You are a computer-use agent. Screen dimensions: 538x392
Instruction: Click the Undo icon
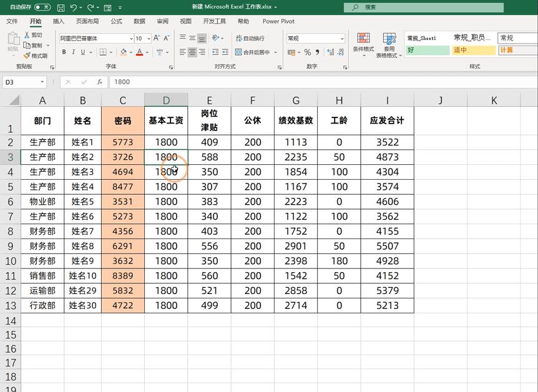coord(72,7)
